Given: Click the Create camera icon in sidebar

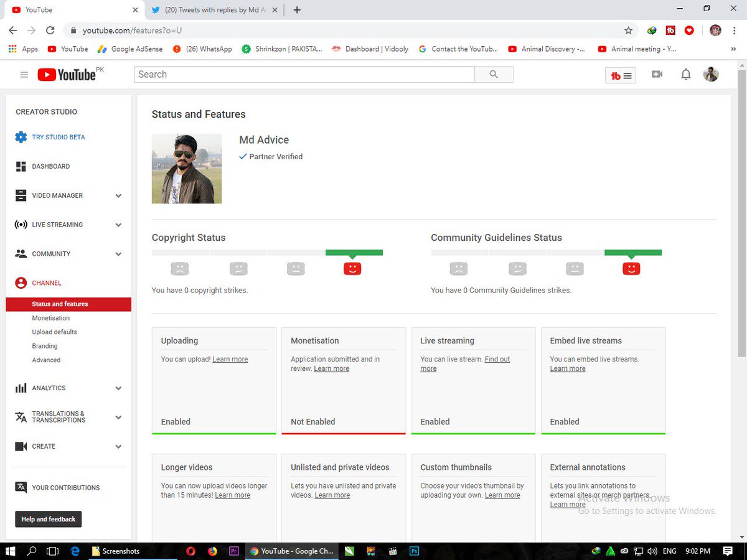Looking at the screenshot, I should (21, 446).
